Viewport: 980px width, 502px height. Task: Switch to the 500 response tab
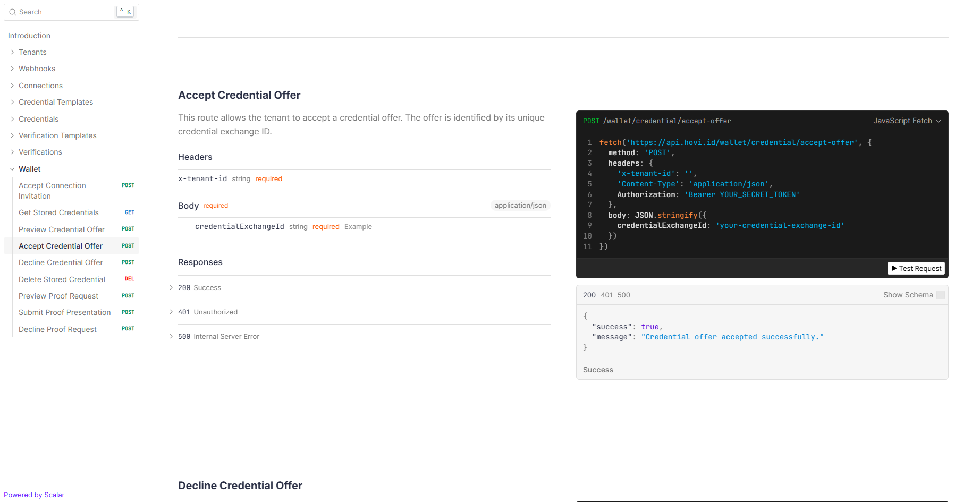pyautogui.click(x=623, y=295)
